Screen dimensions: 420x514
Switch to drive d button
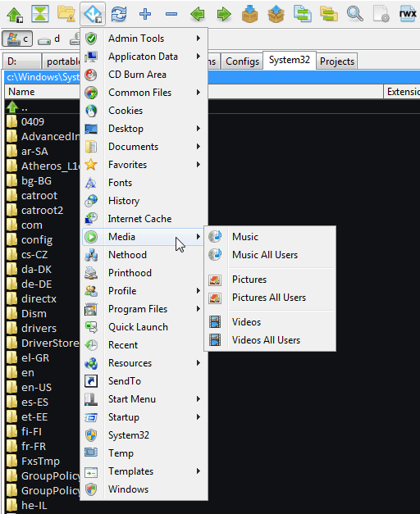pyautogui.click(x=48, y=39)
